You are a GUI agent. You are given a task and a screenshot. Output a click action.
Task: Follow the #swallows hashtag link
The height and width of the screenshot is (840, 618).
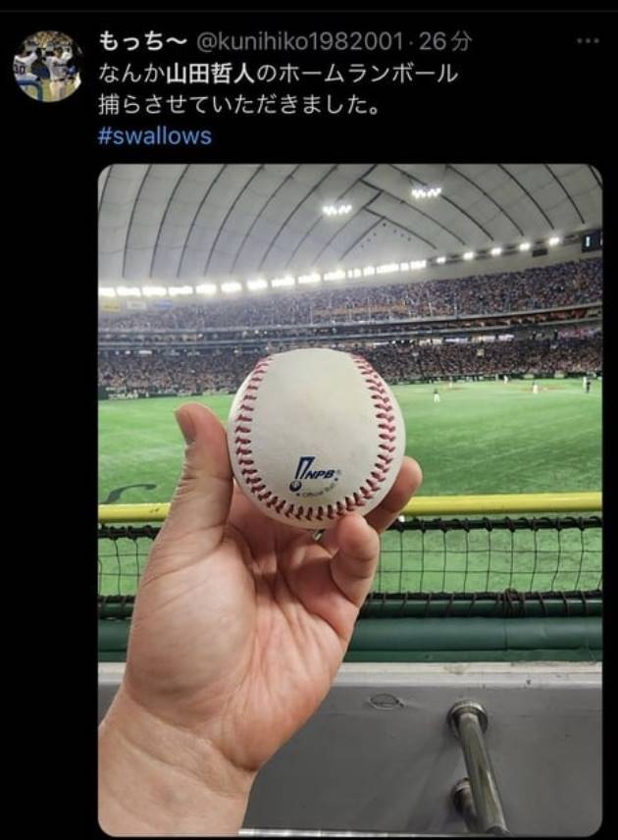point(155,135)
